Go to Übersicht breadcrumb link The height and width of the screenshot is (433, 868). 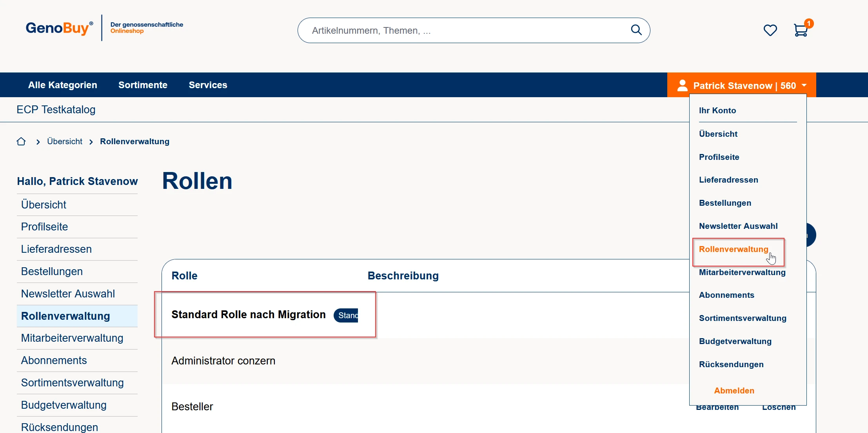(x=65, y=141)
